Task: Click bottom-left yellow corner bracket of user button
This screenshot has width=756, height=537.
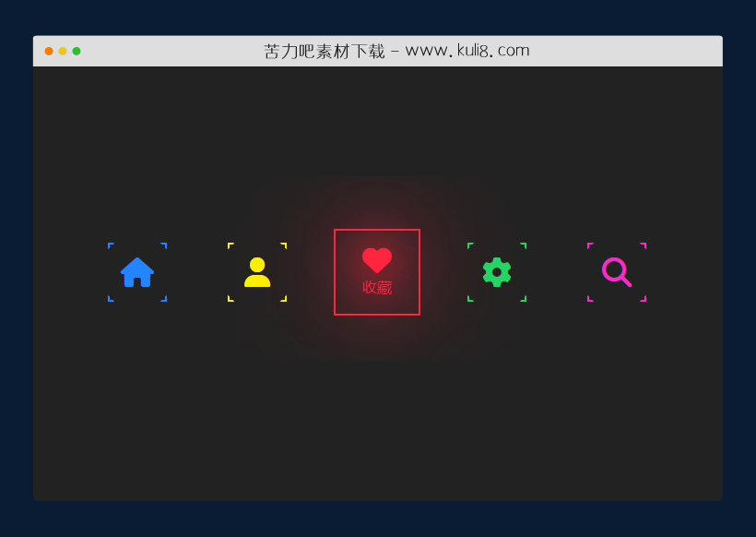Action: point(230,300)
